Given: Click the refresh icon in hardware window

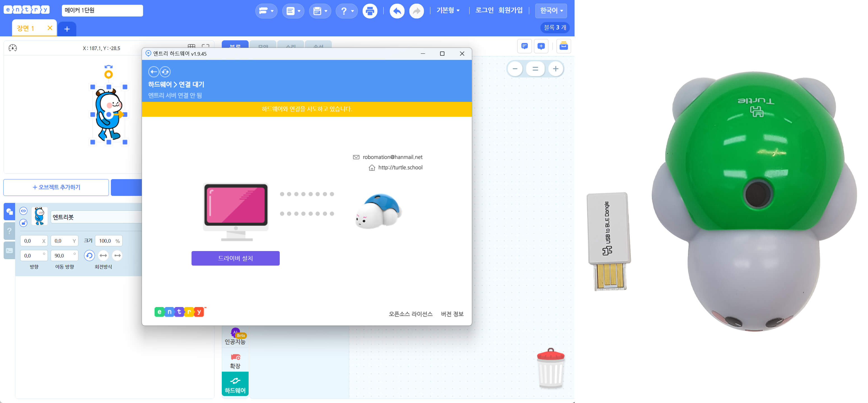Looking at the screenshot, I should 165,72.
